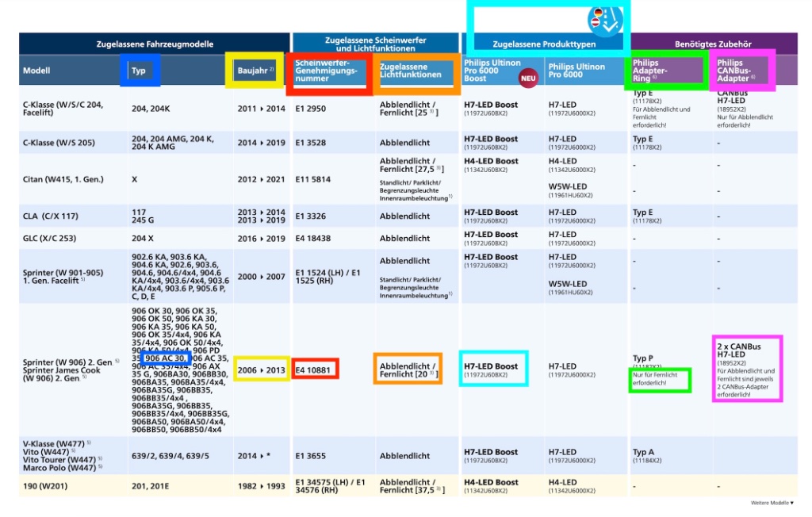Screen dimensions: 812x517
Task: Select the Zugelassene Produkttypen header
Action: click(x=543, y=44)
